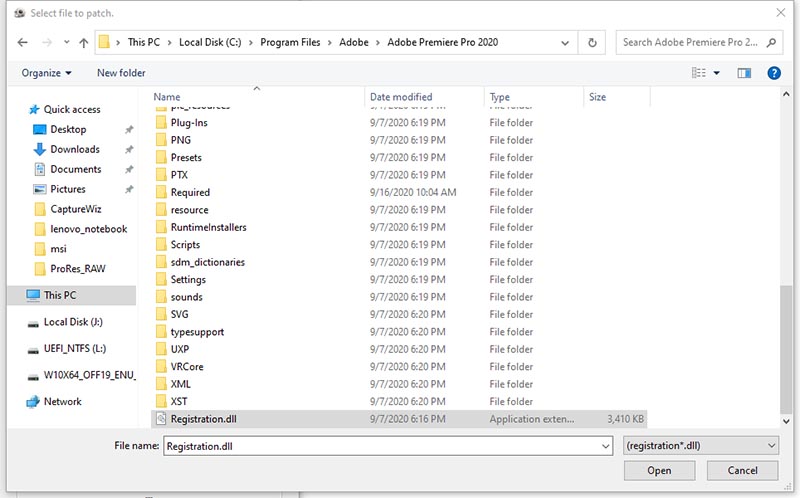Select the PNG folder icon
Image resolution: width=800 pixels, height=498 pixels.
(161, 140)
